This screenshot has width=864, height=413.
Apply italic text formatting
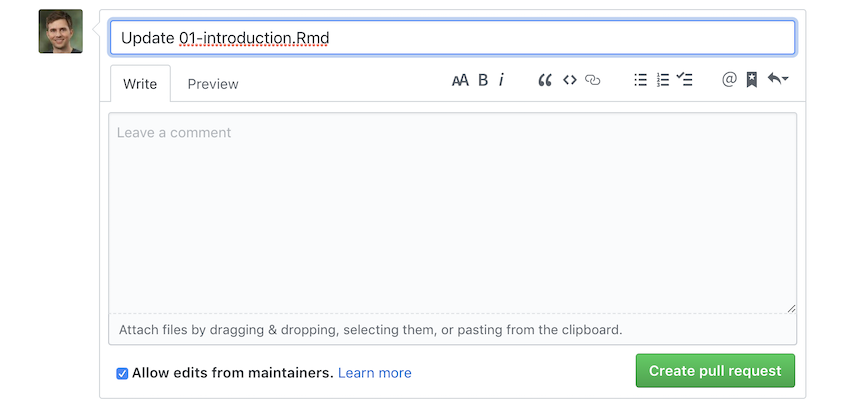[501, 81]
